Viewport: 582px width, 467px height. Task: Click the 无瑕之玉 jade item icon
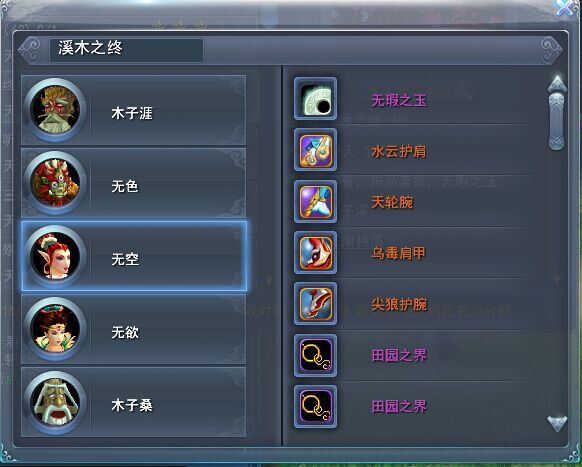315,99
